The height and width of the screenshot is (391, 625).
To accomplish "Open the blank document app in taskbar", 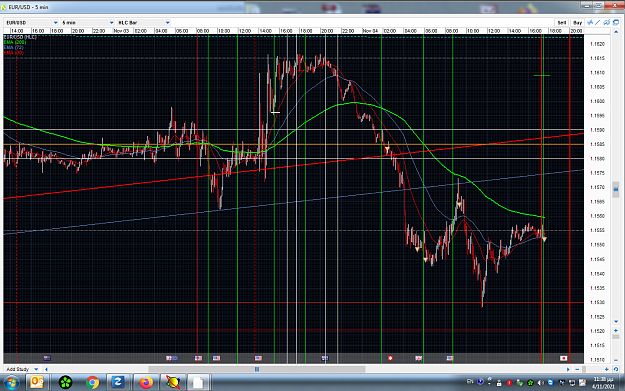I will coord(198,383).
